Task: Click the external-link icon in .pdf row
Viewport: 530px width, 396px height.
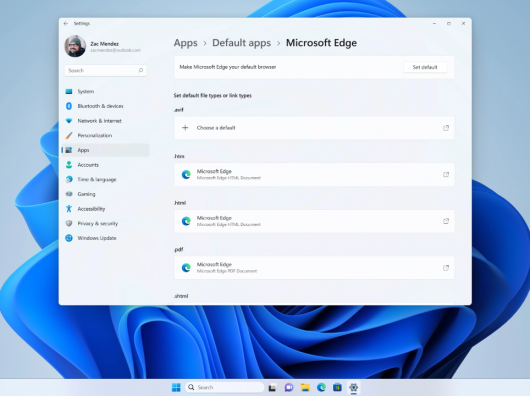Action: tap(446, 268)
